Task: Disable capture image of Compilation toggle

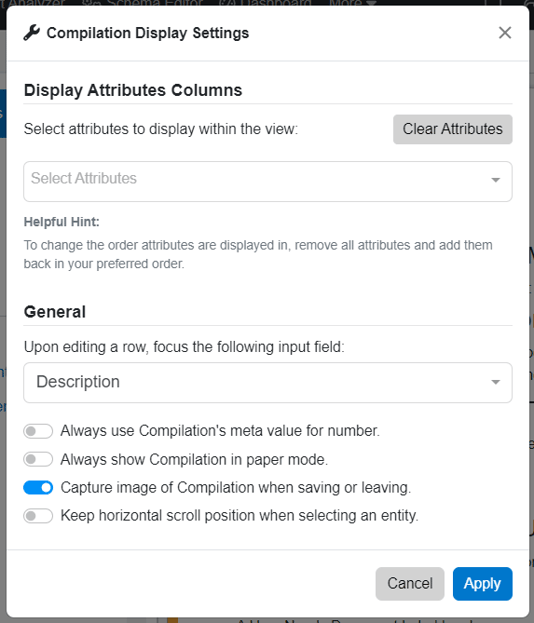Action: (38, 488)
